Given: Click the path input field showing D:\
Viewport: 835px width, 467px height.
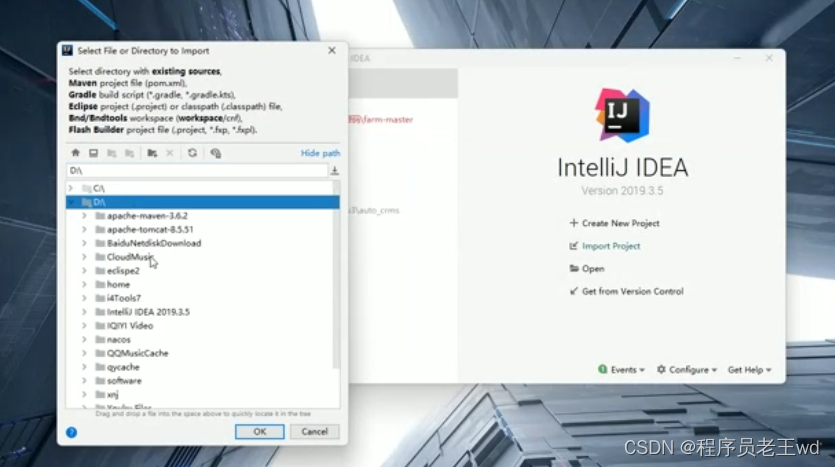Looking at the screenshot, I should click(x=197, y=170).
